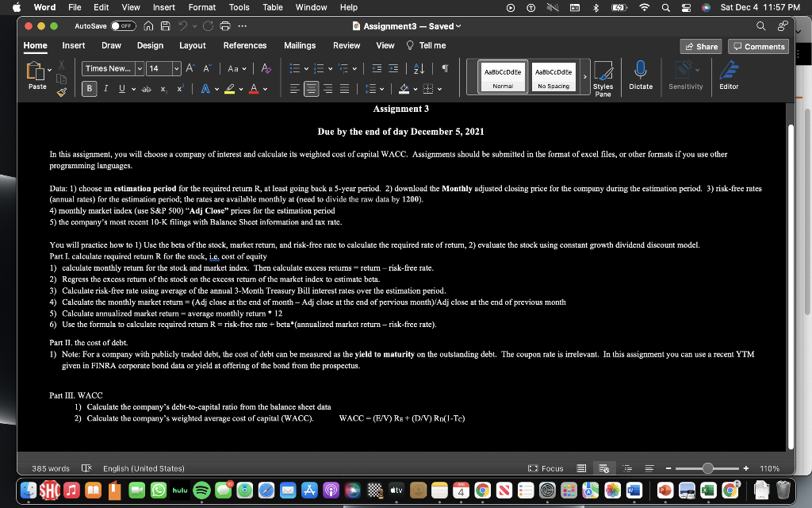Image resolution: width=812 pixels, height=508 pixels.
Task: Open the Editor tool
Action: tap(729, 75)
